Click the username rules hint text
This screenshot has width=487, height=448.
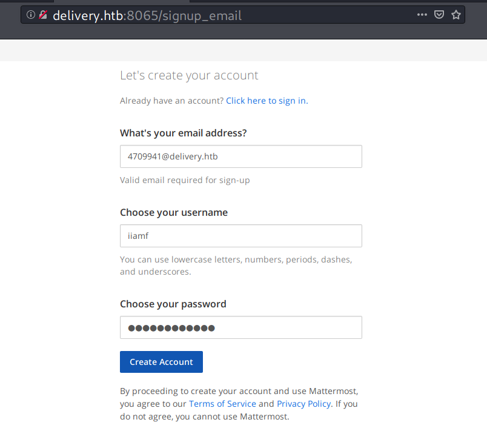coord(236,266)
